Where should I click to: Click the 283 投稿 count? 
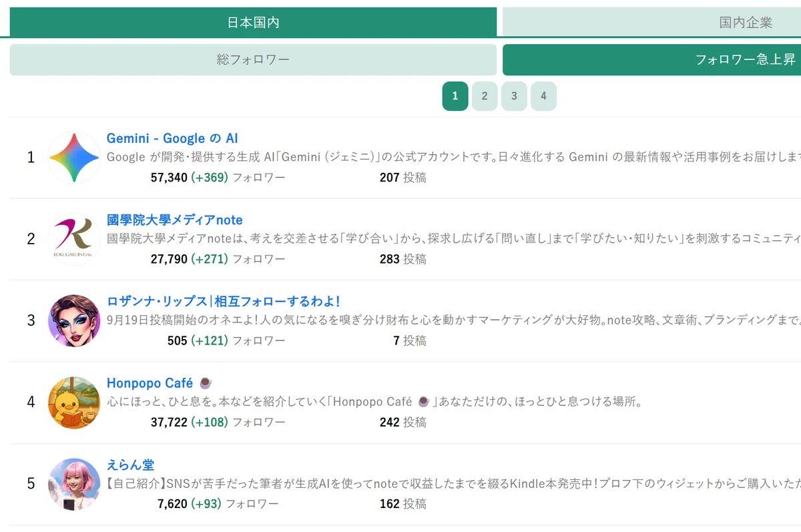(403, 259)
